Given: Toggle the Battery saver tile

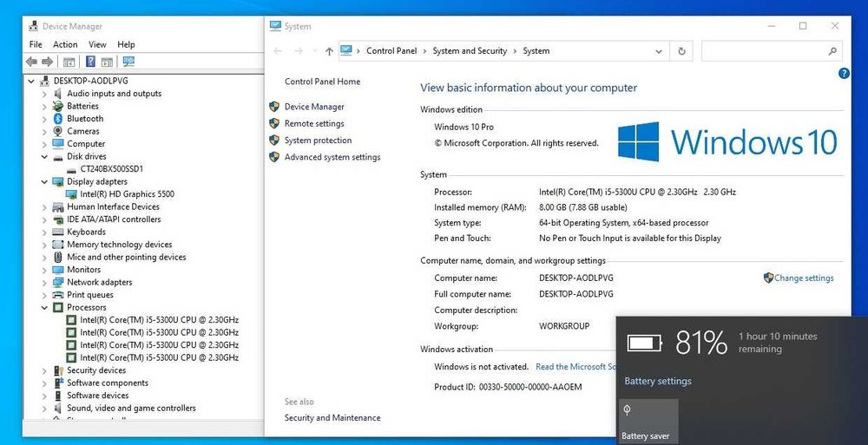Looking at the screenshot, I should coord(648,422).
